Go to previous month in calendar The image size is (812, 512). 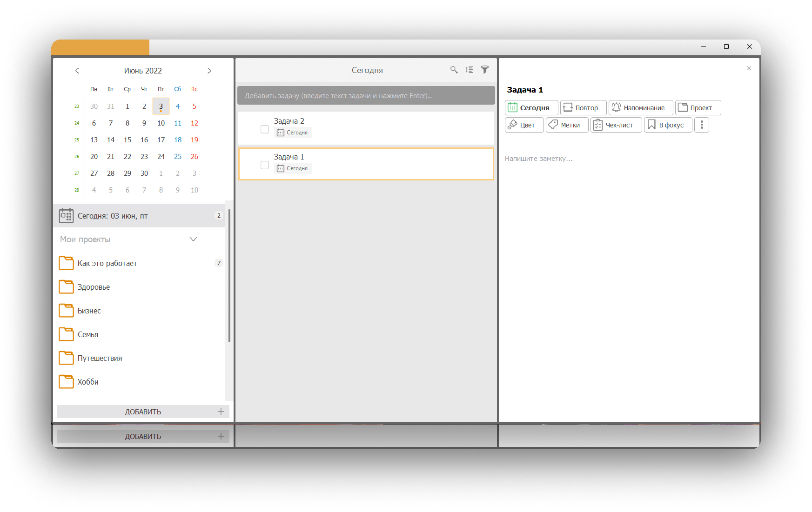point(77,71)
